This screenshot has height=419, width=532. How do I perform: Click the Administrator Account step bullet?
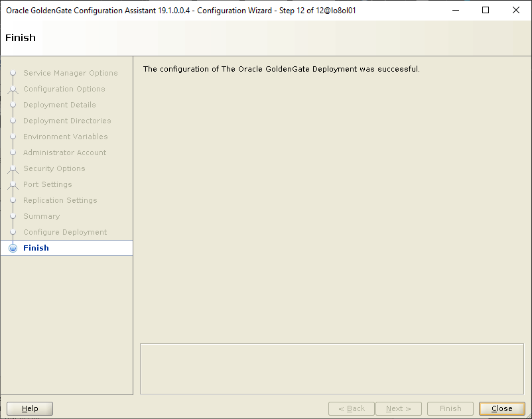click(x=13, y=152)
